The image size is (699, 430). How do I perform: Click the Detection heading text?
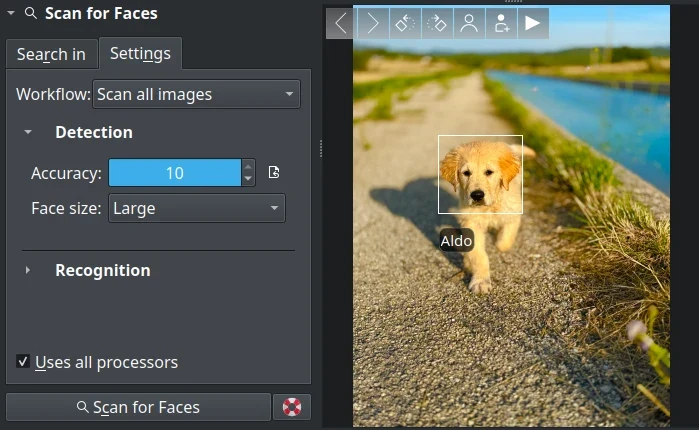[94, 132]
